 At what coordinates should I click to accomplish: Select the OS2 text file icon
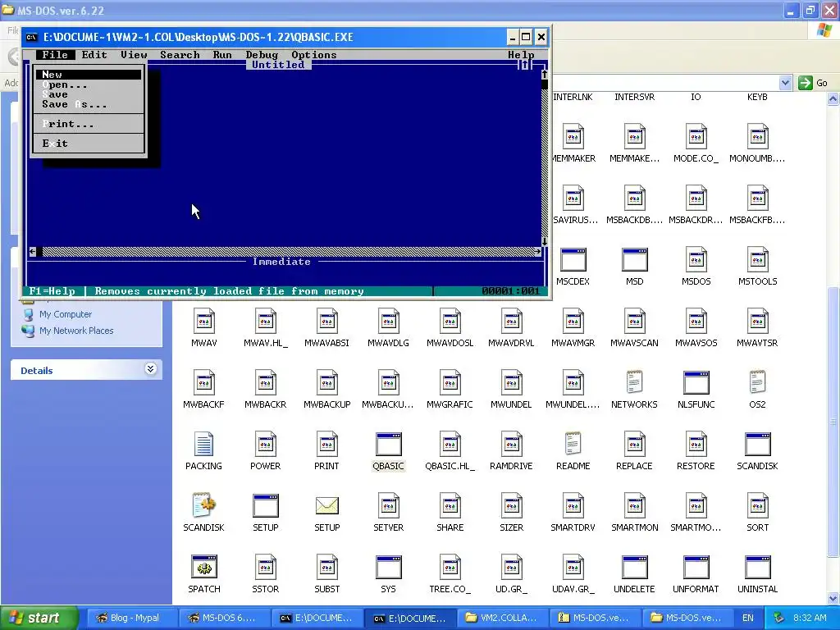tap(757, 382)
